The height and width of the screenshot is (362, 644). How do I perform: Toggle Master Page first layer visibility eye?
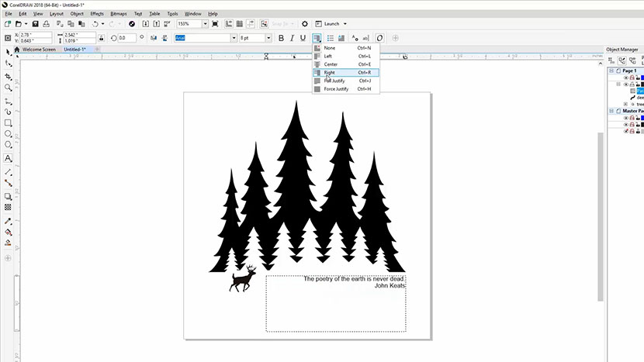[x=625, y=118]
